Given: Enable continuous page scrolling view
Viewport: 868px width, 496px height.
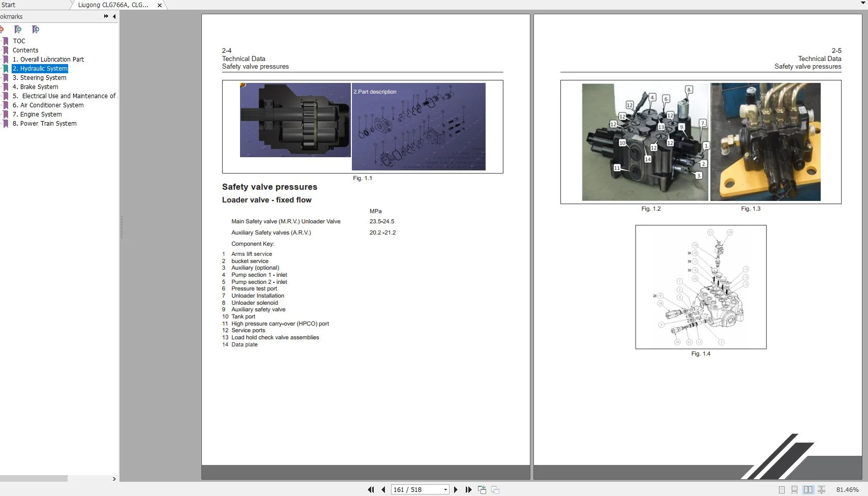Looking at the screenshot, I should (x=794, y=490).
